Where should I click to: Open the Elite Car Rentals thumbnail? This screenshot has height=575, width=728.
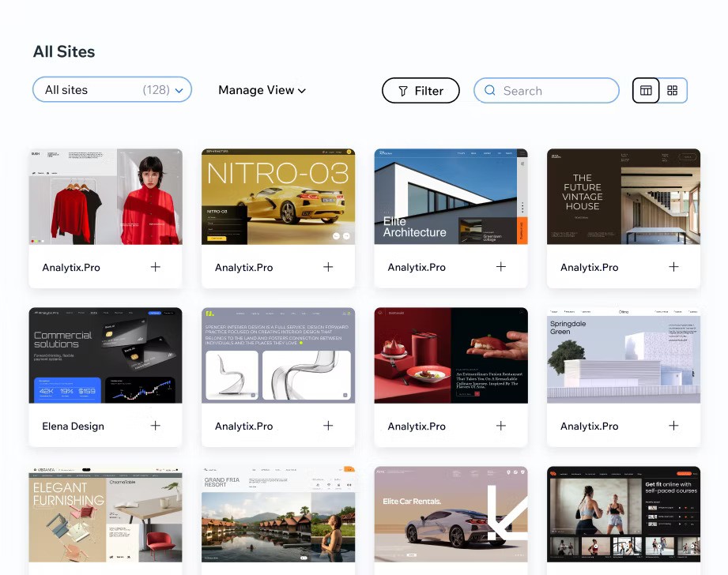[x=451, y=513]
